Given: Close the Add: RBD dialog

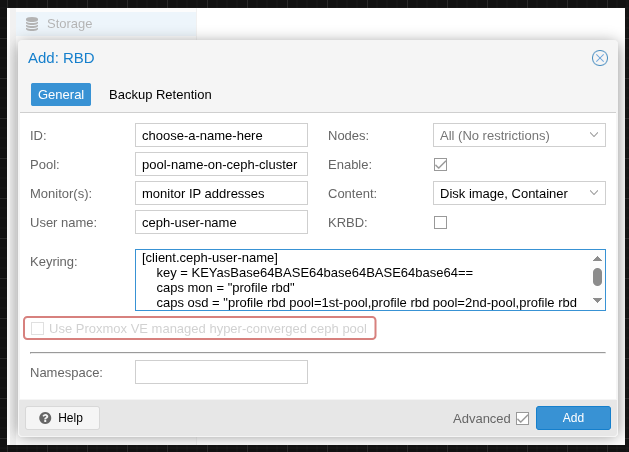Looking at the screenshot, I should coord(600,58).
